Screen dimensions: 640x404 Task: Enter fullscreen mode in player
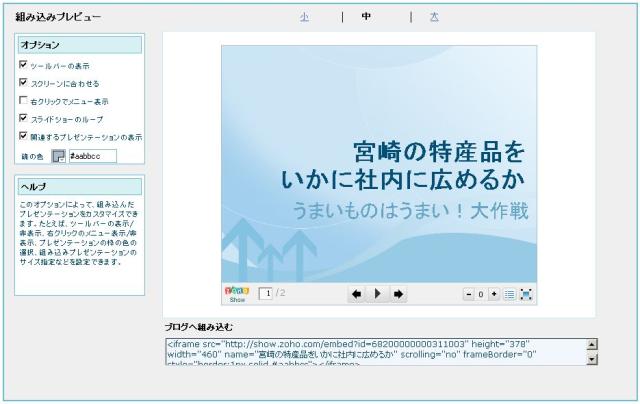point(526,294)
